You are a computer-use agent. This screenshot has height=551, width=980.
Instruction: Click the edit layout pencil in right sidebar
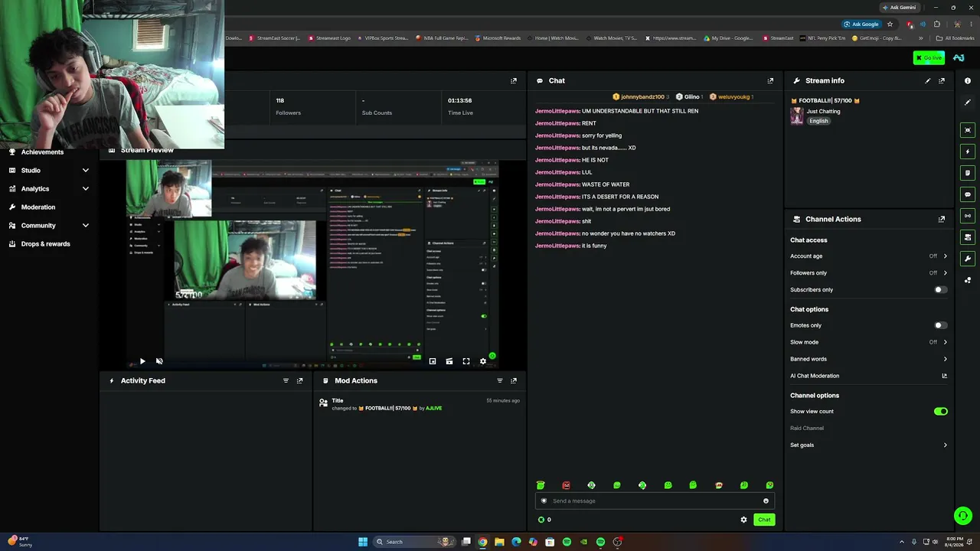[x=968, y=102]
